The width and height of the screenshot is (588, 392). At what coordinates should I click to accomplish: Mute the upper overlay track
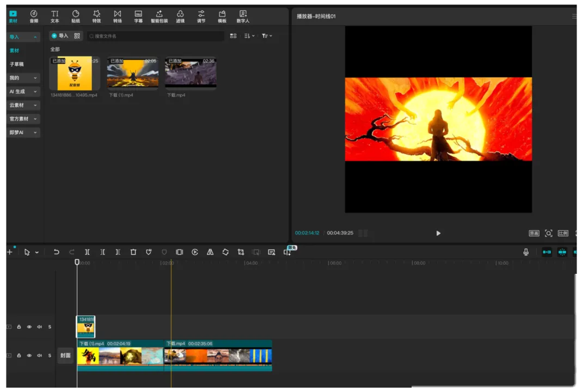pos(39,327)
